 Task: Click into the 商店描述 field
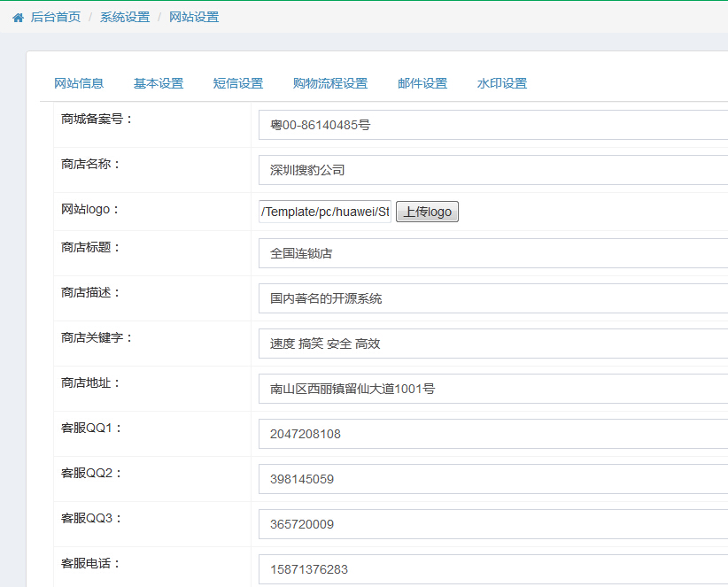[492, 299]
